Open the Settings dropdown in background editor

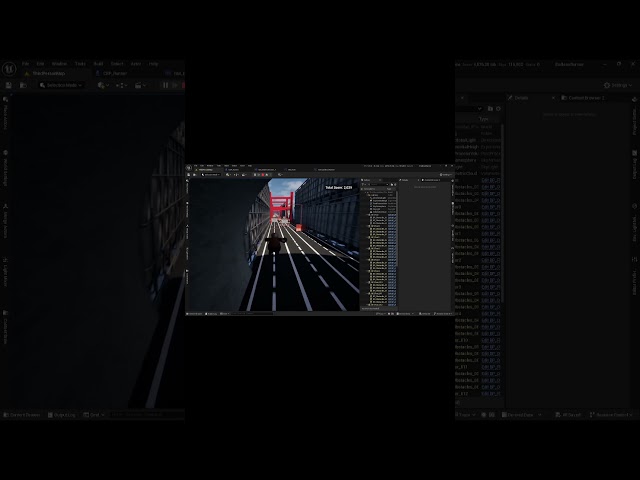pos(618,85)
